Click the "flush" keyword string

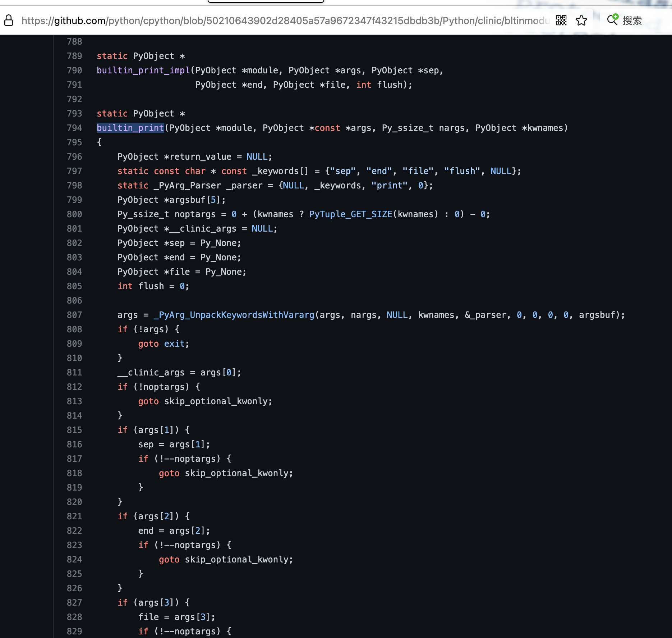[x=462, y=171]
